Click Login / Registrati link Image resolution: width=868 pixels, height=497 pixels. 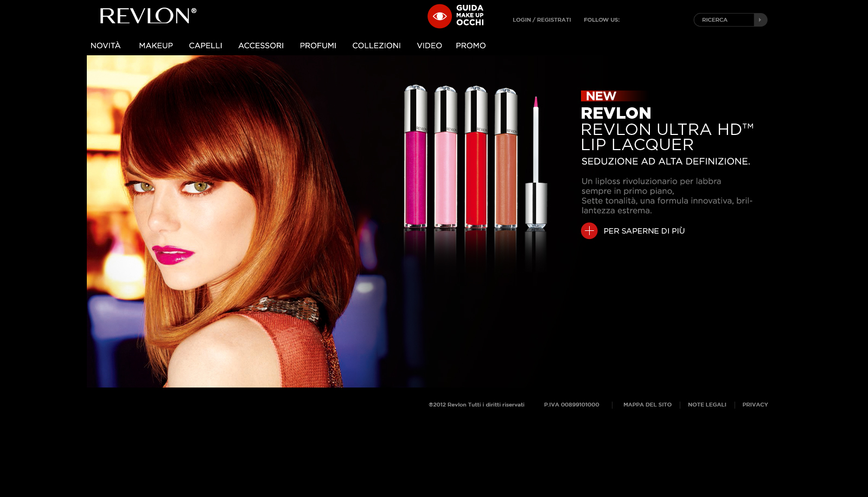(x=542, y=20)
